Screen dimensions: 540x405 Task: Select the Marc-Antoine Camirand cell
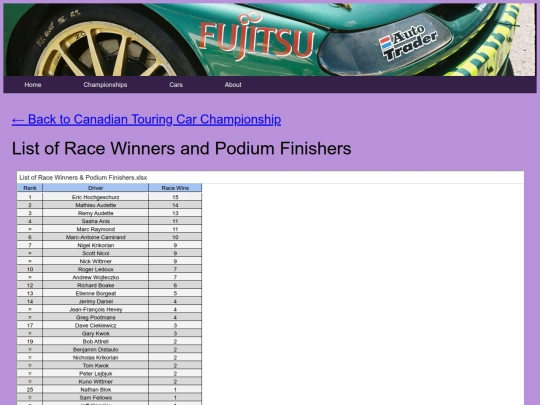click(95, 237)
